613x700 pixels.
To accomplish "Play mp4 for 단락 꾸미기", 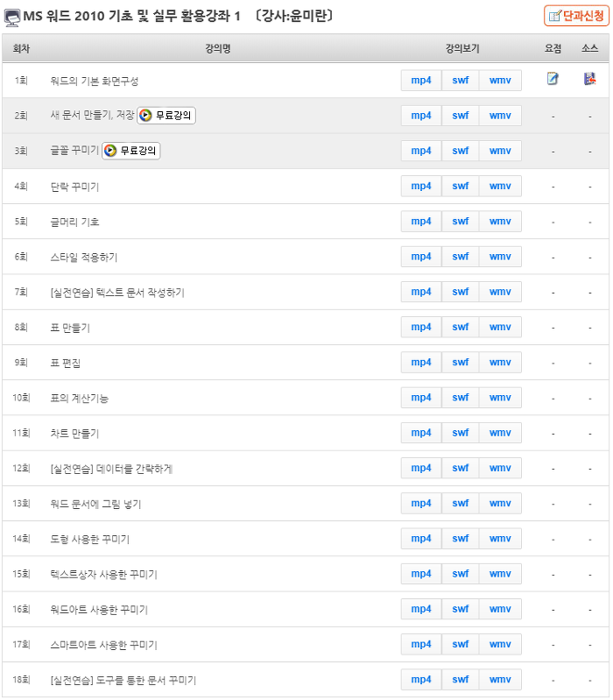I will tap(421, 186).
